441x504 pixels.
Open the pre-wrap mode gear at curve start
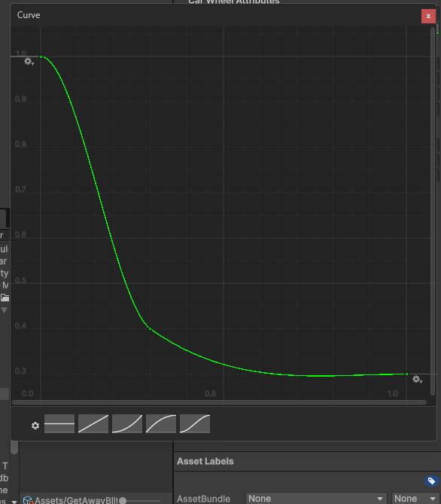pyautogui.click(x=29, y=61)
